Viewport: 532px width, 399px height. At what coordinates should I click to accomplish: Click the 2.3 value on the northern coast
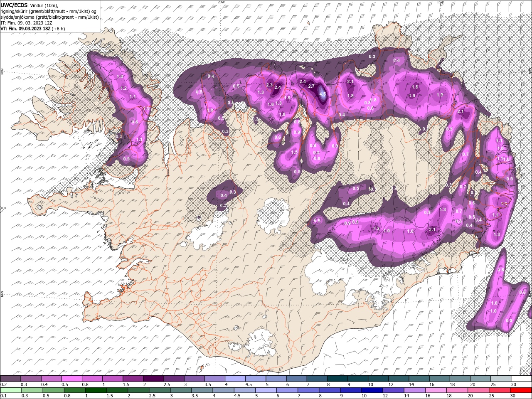269,85
